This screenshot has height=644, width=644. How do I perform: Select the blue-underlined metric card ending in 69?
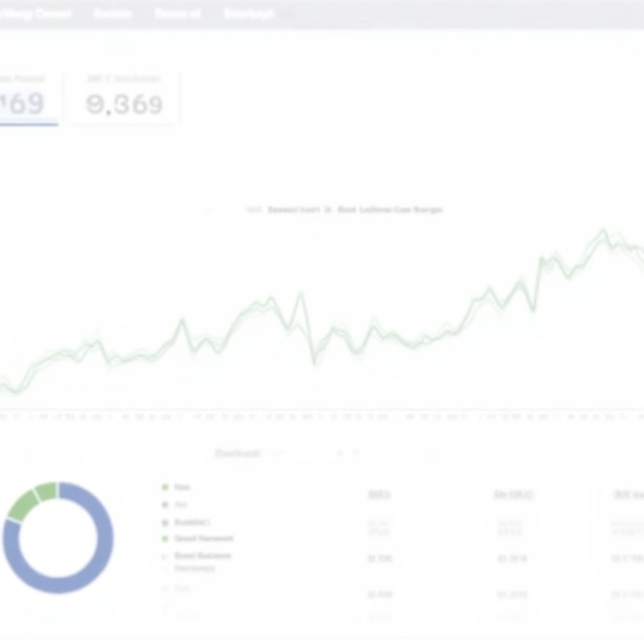click(x=29, y=97)
